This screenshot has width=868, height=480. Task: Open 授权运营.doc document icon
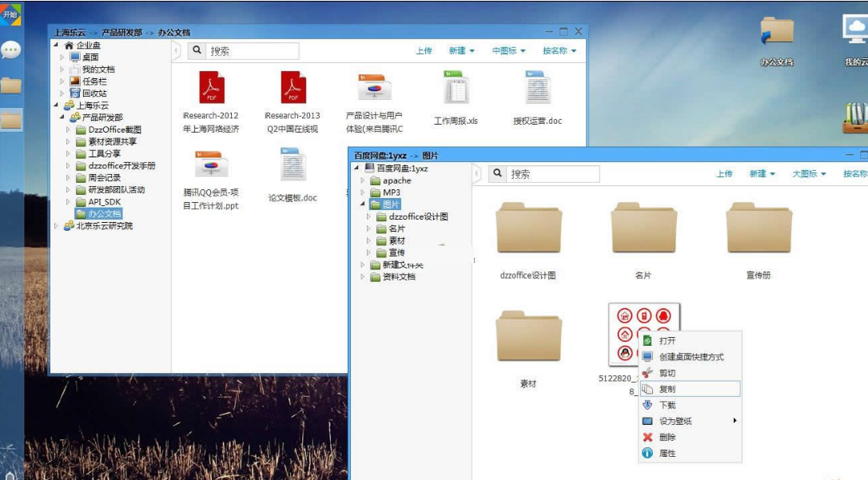tap(538, 87)
